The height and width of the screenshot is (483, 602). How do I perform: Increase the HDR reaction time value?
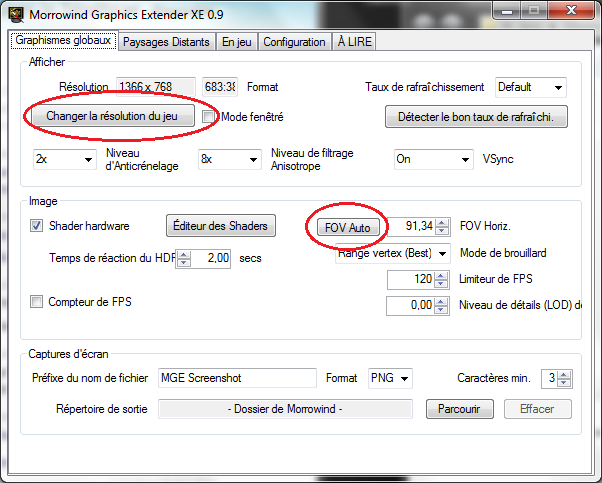tap(184, 255)
